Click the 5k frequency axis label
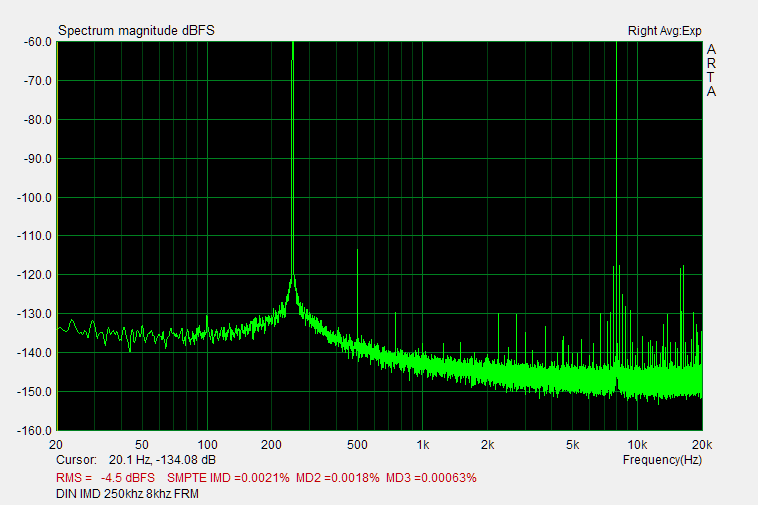The image size is (758, 505). pyautogui.click(x=573, y=445)
